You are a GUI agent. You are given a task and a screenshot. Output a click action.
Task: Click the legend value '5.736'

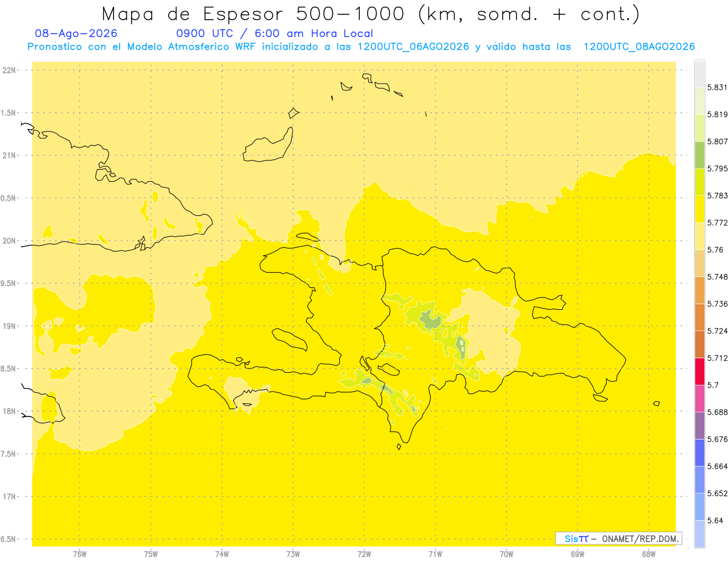pyautogui.click(x=718, y=304)
